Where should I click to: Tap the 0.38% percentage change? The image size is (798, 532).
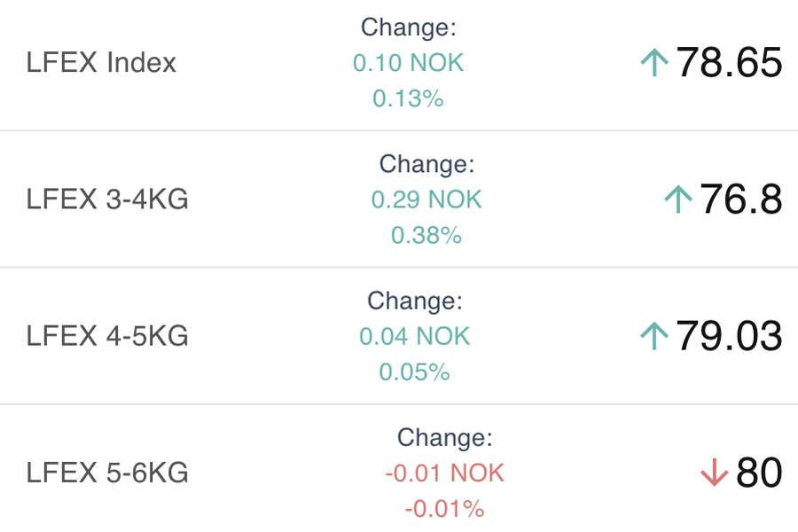tap(426, 235)
